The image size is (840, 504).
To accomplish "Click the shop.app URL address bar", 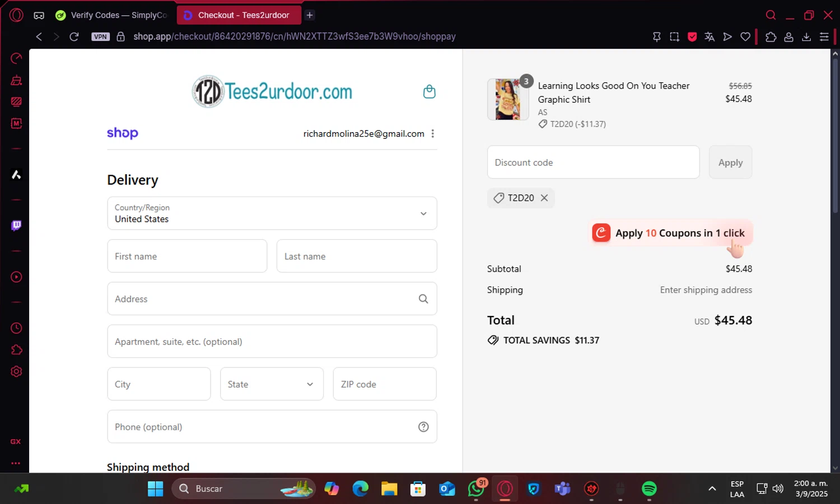I will pyautogui.click(x=295, y=36).
